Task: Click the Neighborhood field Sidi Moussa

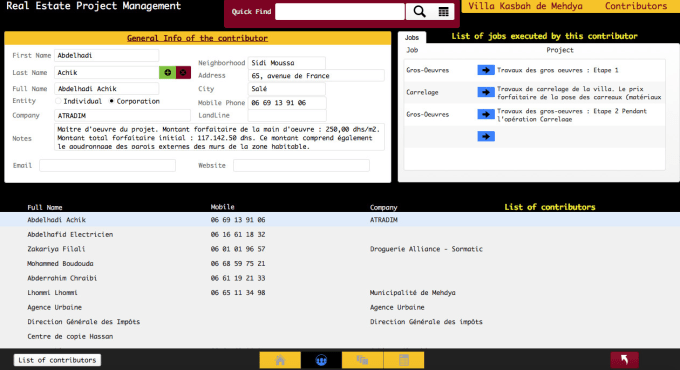Action: click(x=287, y=63)
